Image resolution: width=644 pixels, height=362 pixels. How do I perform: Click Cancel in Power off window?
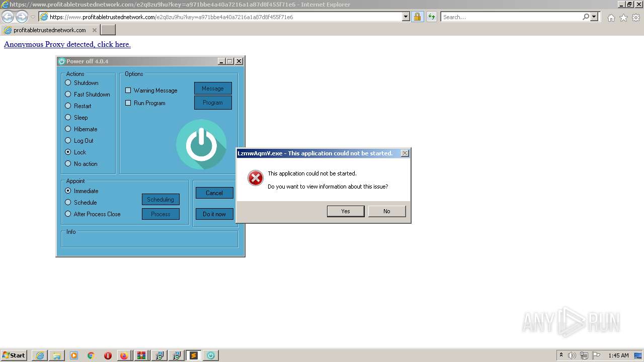[x=214, y=193]
